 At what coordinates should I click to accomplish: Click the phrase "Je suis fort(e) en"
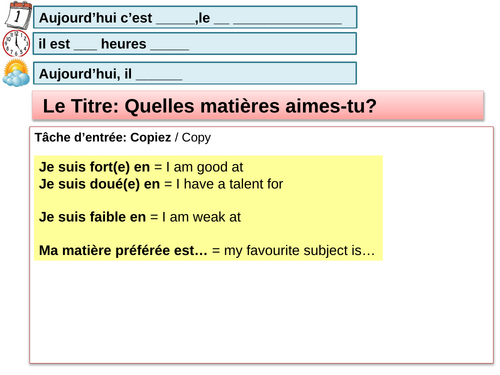point(94,167)
